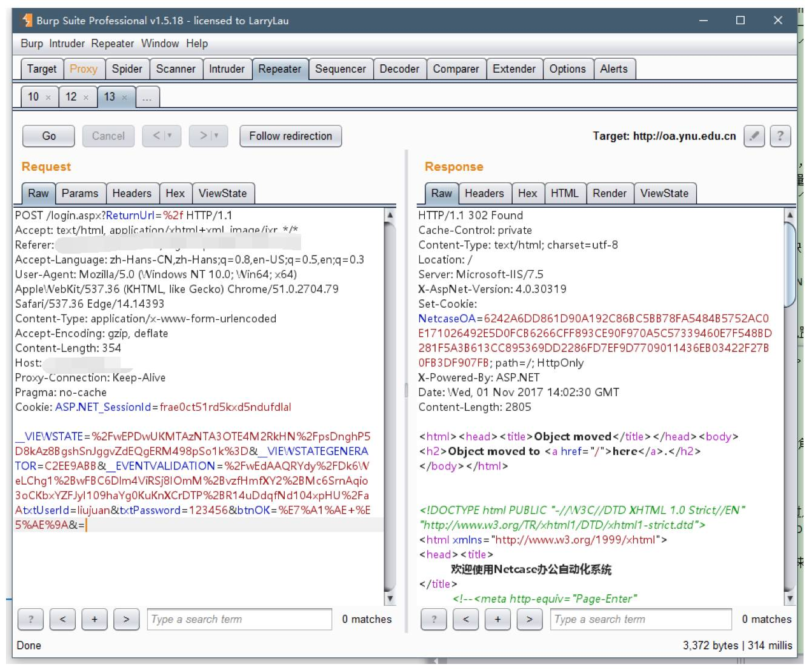Click response pane scrollbar down arrow

[x=790, y=599]
